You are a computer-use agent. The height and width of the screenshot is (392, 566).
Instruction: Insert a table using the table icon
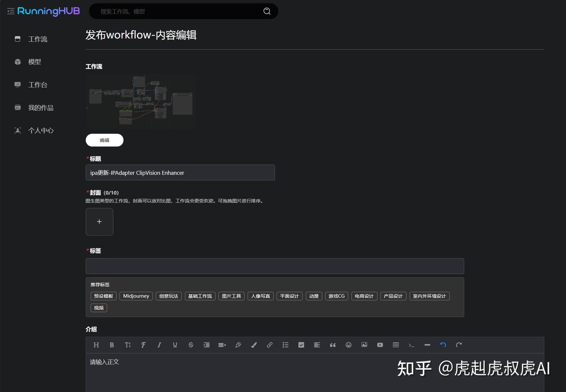click(x=395, y=345)
